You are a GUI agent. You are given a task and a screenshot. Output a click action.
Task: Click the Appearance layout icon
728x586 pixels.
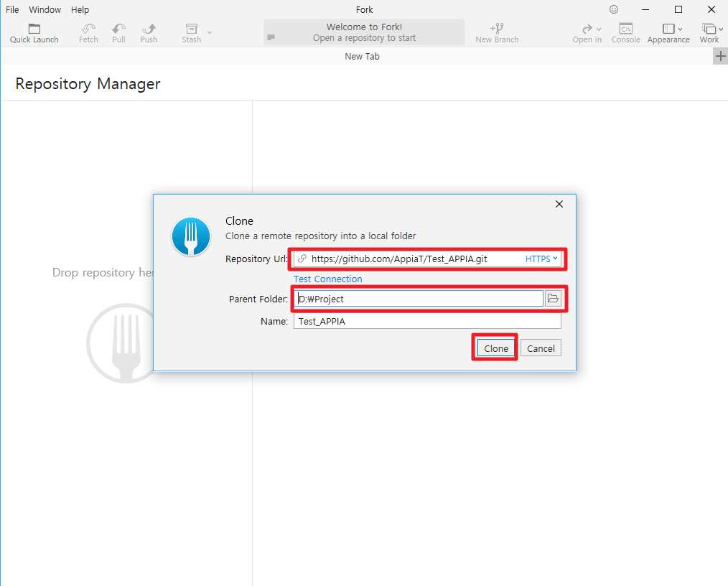coord(668,29)
